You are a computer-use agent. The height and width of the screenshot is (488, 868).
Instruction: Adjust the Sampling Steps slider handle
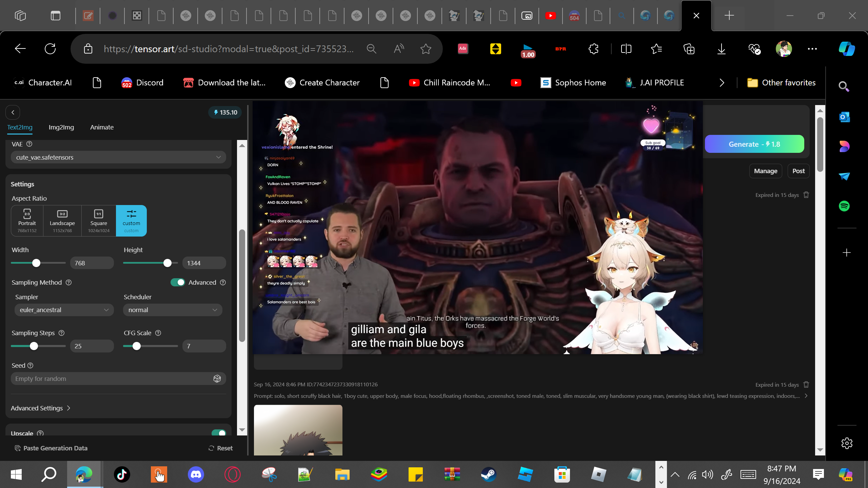(34, 346)
